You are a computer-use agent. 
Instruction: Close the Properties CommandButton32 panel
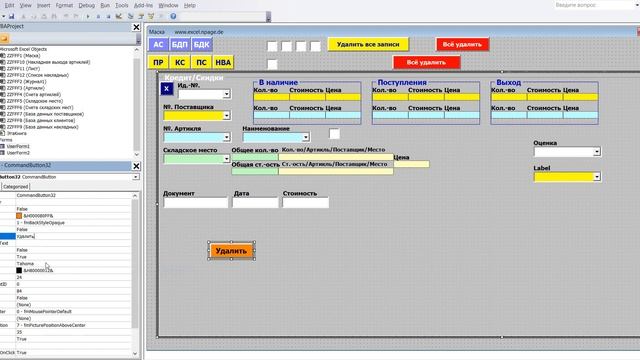[136, 166]
